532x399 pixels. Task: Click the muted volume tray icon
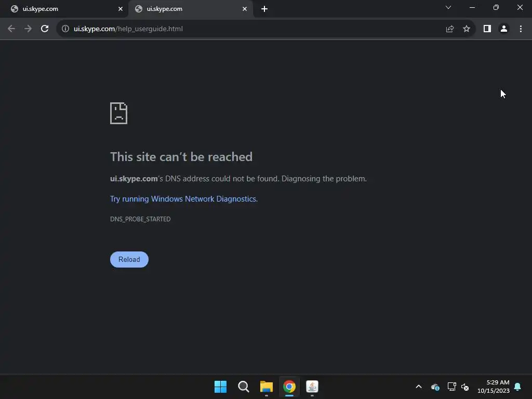pos(465,387)
